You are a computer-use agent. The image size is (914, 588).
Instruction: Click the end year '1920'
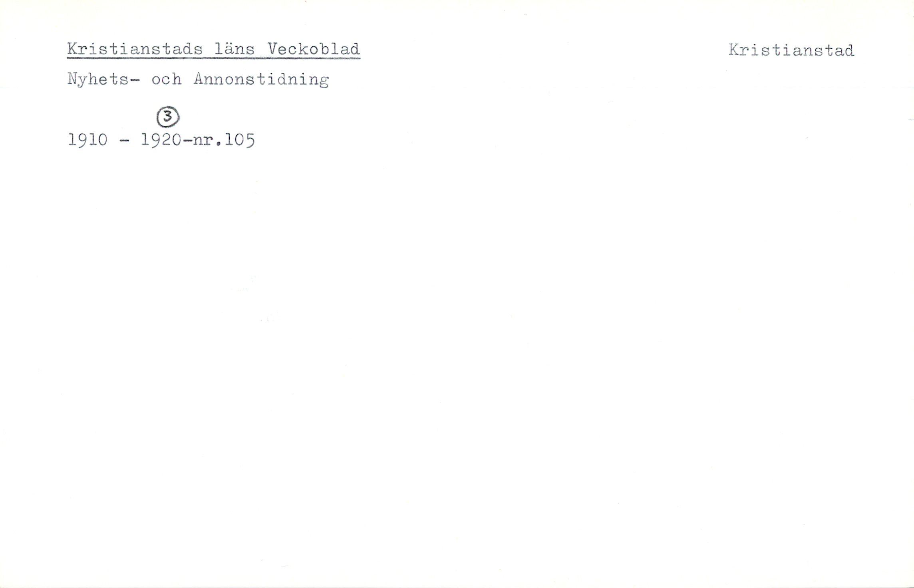click(161, 140)
